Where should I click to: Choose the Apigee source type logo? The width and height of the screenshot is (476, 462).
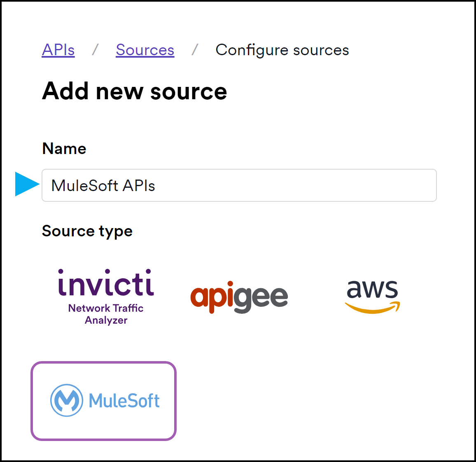[239, 297]
